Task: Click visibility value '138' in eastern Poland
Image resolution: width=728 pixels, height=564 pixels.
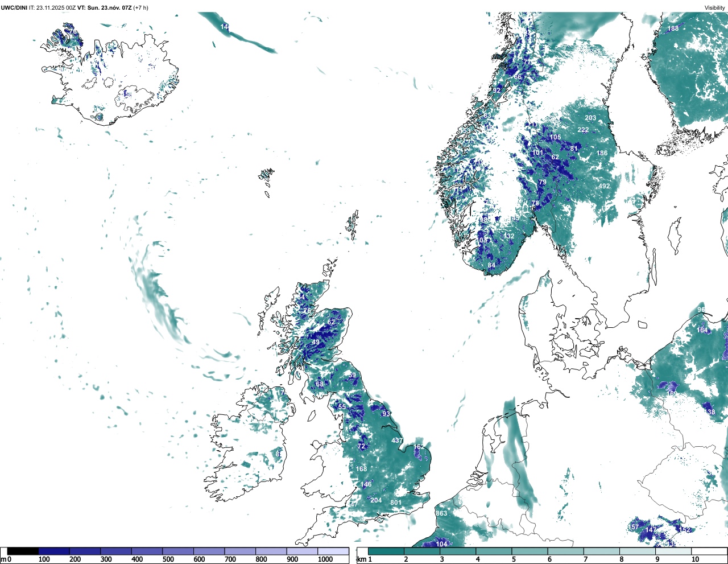Action: point(709,412)
